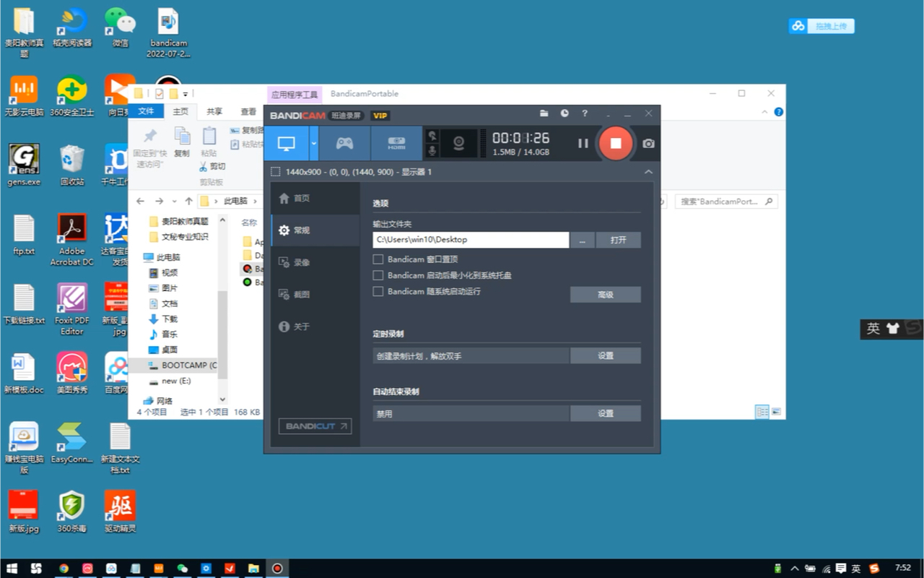This screenshot has width=924, height=578.
Task: Open Bandicam help question mark icon
Action: [585, 113]
